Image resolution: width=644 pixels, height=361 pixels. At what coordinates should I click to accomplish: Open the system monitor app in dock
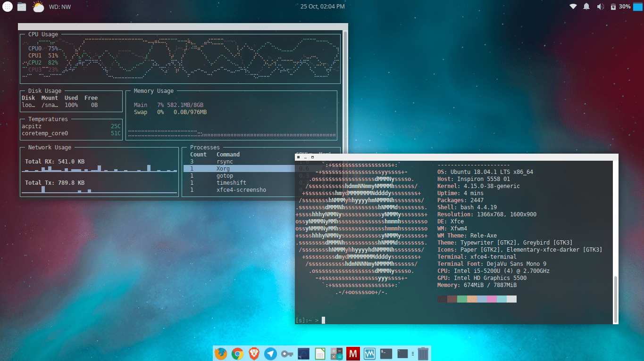coord(369,353)
